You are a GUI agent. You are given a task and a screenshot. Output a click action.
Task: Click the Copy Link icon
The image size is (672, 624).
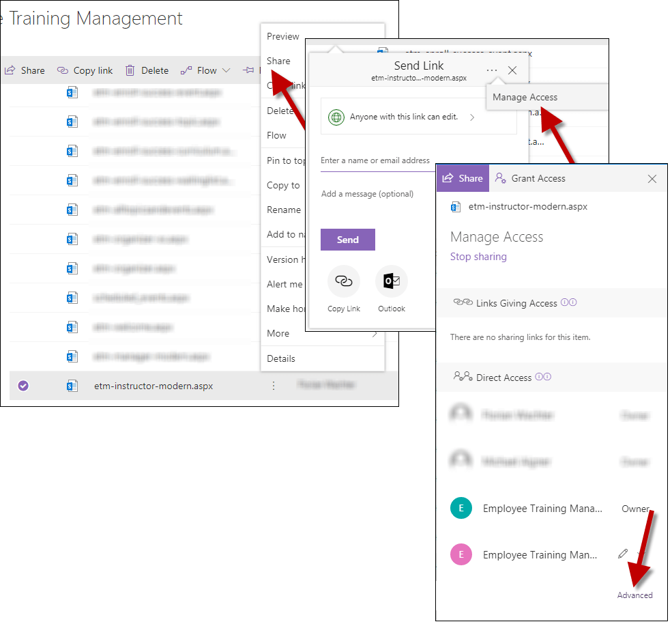tap(344, 281)
